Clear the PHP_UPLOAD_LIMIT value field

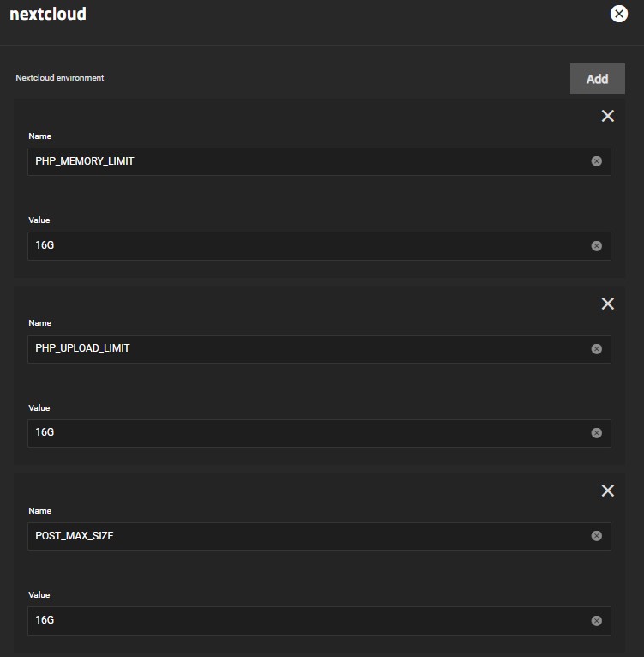click(596, 433)
